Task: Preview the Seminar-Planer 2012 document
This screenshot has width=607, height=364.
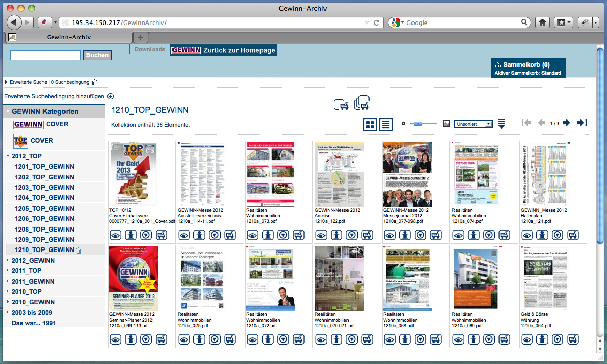Action: (115, 339)
